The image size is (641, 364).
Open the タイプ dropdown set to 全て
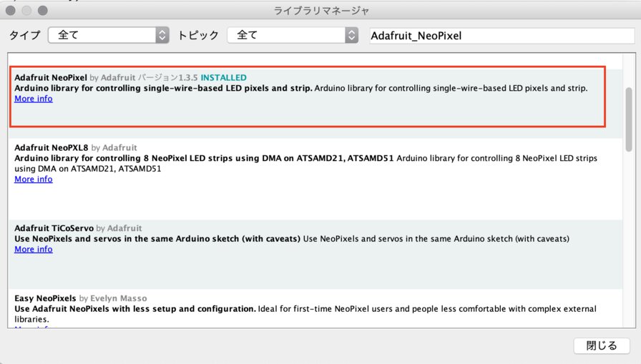108,35
